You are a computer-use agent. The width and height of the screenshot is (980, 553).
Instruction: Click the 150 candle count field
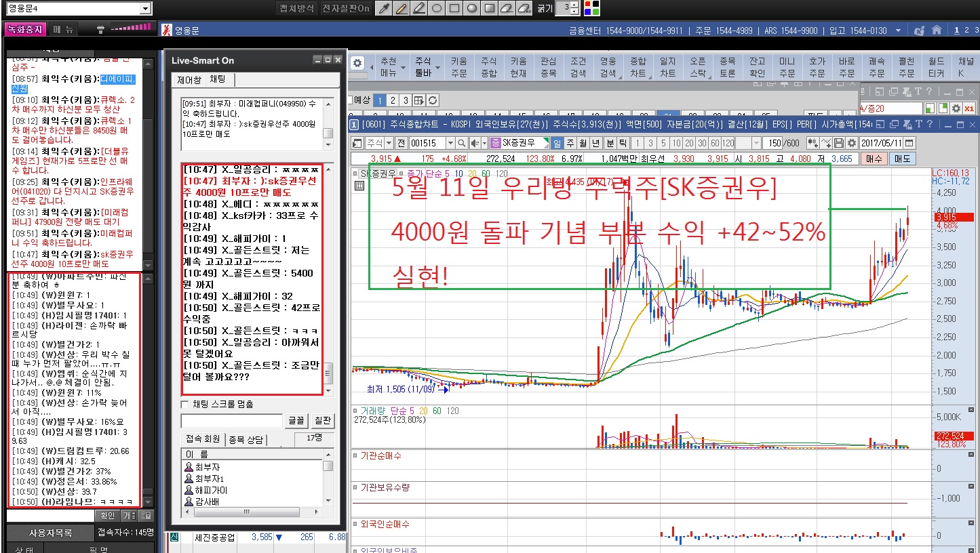click(772, 143)
